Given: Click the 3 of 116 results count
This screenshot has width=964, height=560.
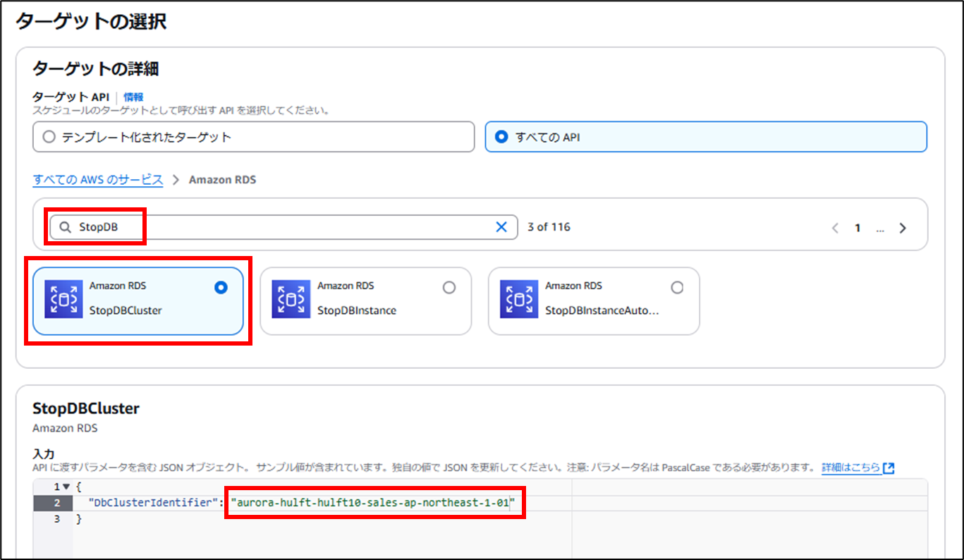Looking at the screenshot, I should tap(549, 227).
